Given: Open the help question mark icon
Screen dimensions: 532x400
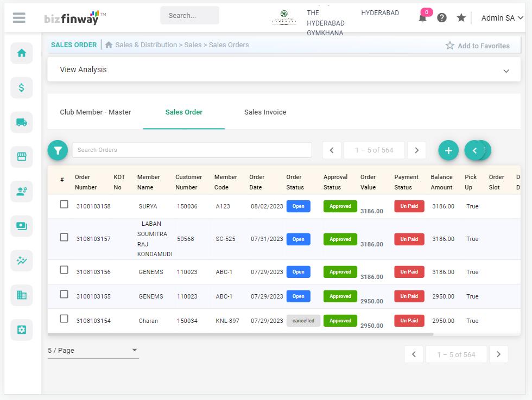Looking at the screenshot, I should (x=442, y=18).
